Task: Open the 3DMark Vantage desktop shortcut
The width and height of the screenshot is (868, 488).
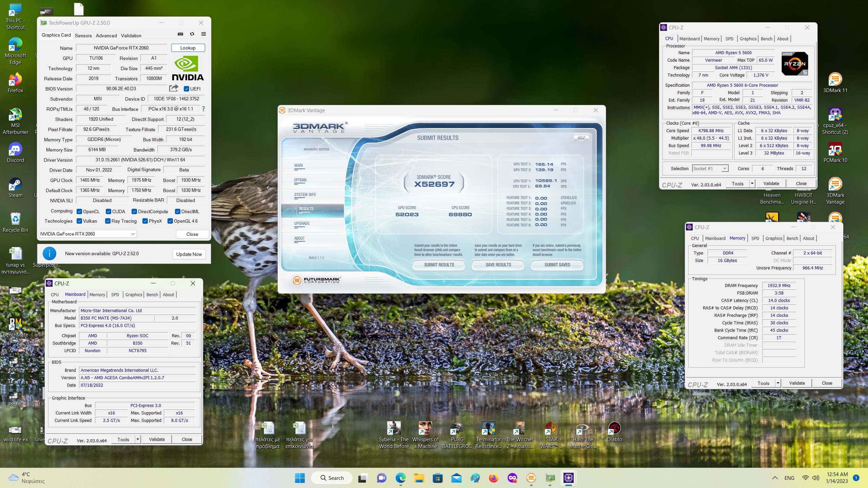Action: tap(835, 191)
